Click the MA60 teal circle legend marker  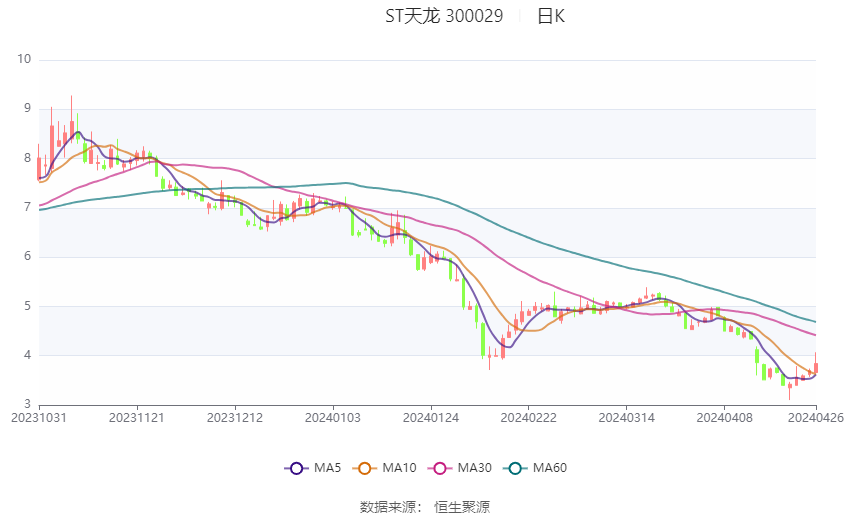click(514, 468)
